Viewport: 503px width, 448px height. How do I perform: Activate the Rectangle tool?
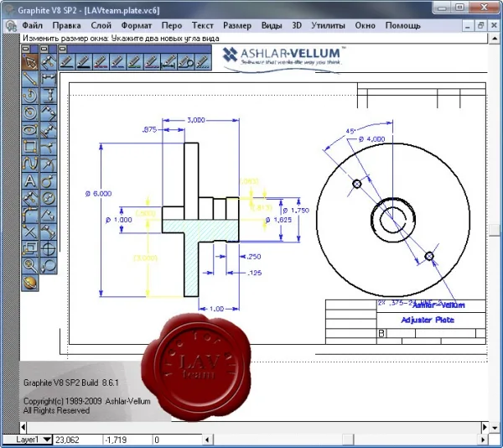click(30, 147)
